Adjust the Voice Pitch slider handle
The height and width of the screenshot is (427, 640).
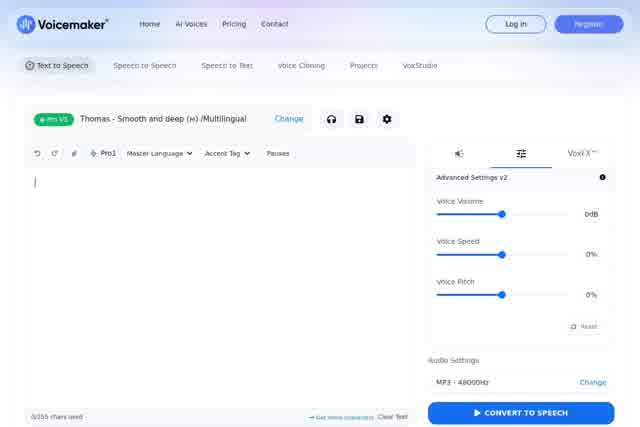click(x=502, y=295)
